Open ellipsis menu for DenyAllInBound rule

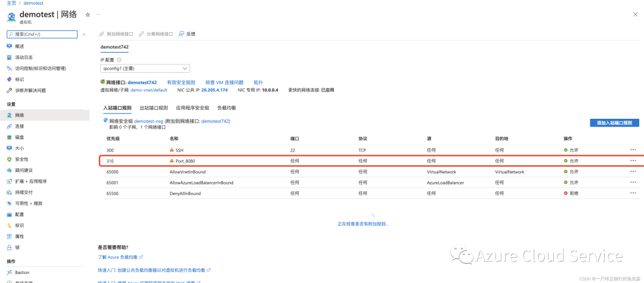pyautogui.click(x=633, y=193)
